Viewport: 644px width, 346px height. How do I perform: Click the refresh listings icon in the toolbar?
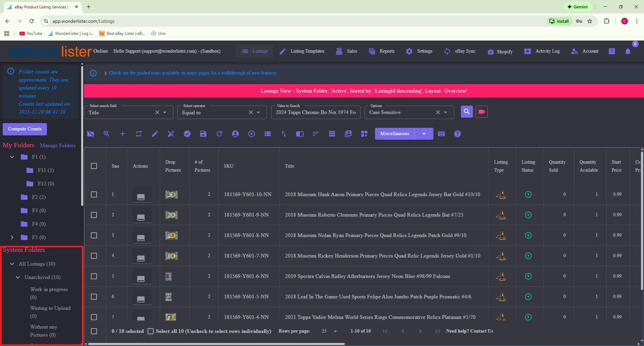[x=219, y=134]
